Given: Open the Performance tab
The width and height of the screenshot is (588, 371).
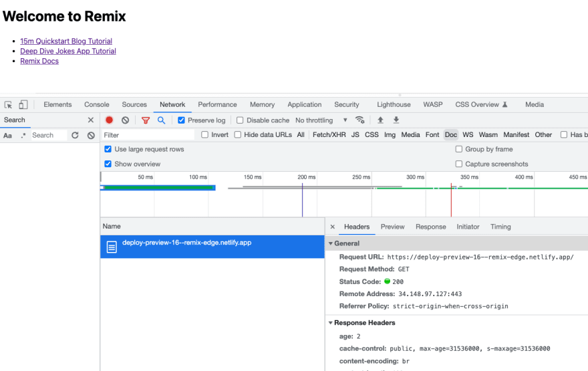Looking at the screenshot, I should tap(218, 105).
